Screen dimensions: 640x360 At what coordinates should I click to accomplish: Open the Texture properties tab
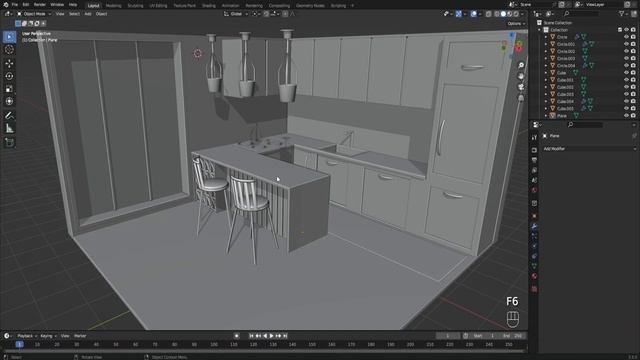[534, 289]
